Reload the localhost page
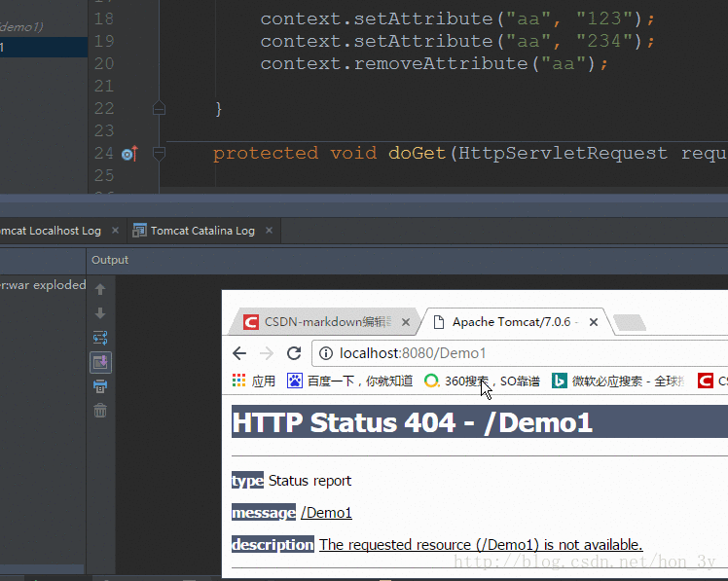The width and height of the screenshot is (728, 581). [x=294, y=353]
